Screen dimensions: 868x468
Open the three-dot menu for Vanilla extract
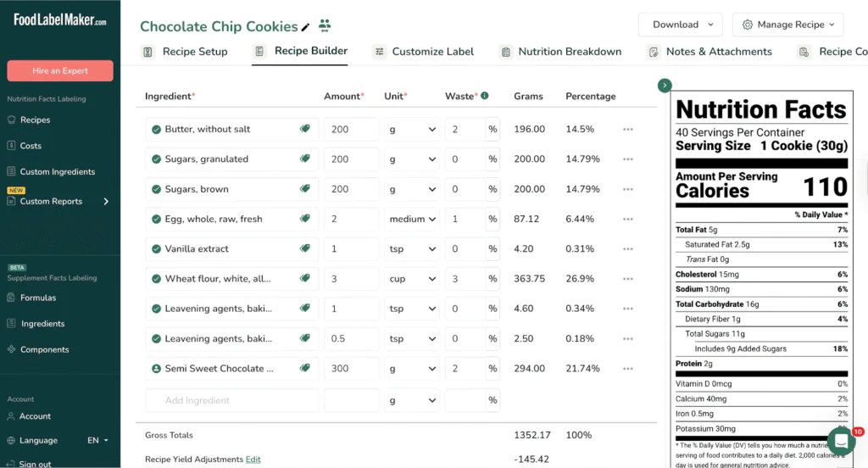[x=628, y=249]
